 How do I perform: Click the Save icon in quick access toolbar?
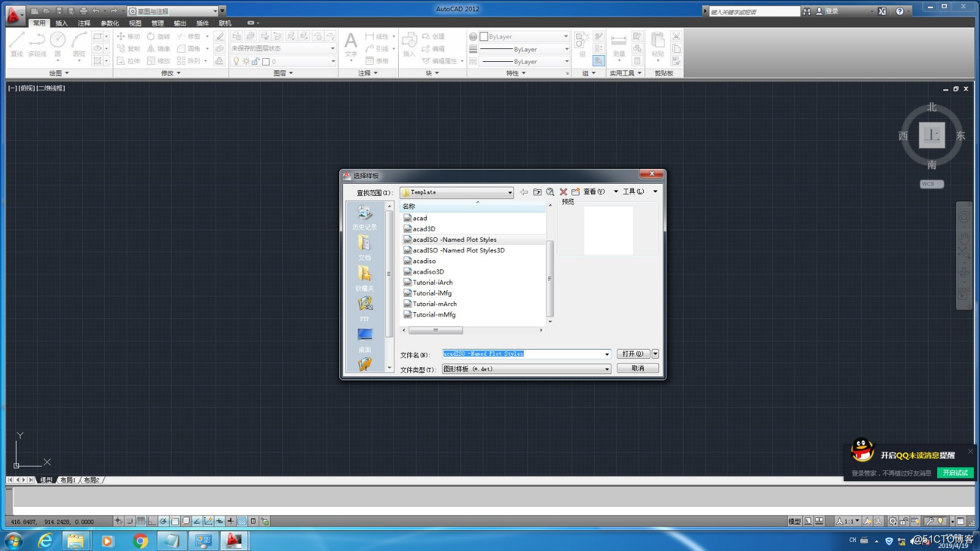(x=59, y=11)
